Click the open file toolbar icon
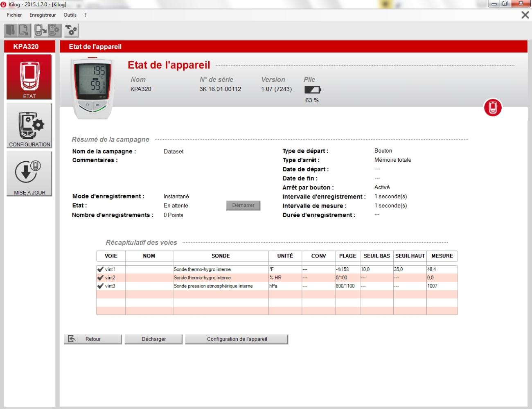Screen dimensions: 532x409 (10, 30)
